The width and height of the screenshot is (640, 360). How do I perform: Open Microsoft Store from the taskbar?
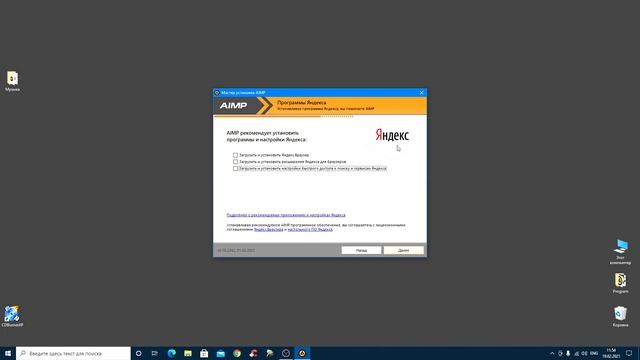click(204, 353)
